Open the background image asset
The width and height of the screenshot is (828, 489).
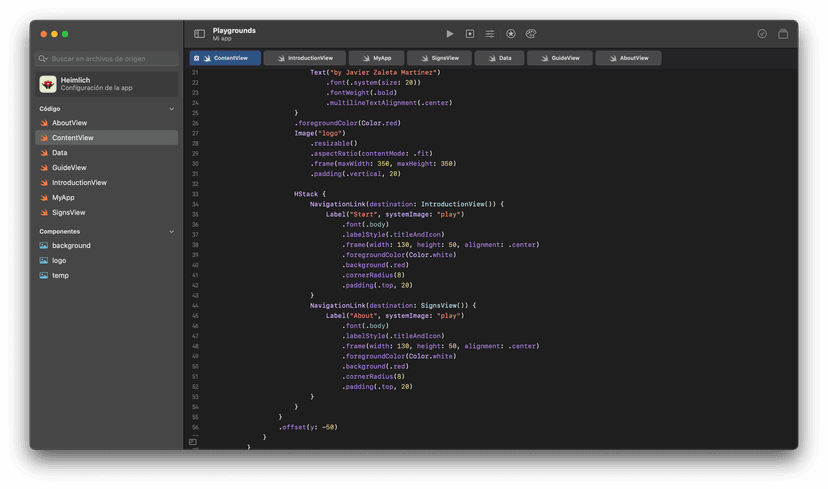tap(71, 246)
